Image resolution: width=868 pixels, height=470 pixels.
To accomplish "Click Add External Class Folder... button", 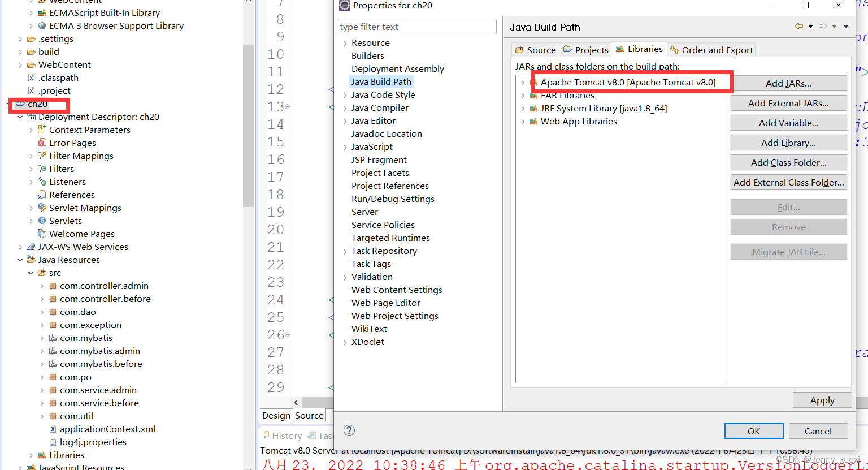I will point(788,182).
